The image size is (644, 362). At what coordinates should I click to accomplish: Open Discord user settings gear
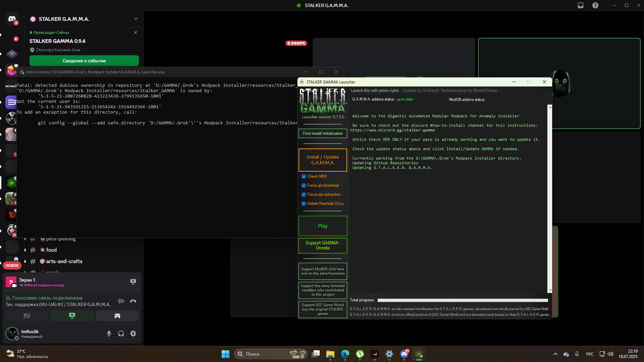133,334
